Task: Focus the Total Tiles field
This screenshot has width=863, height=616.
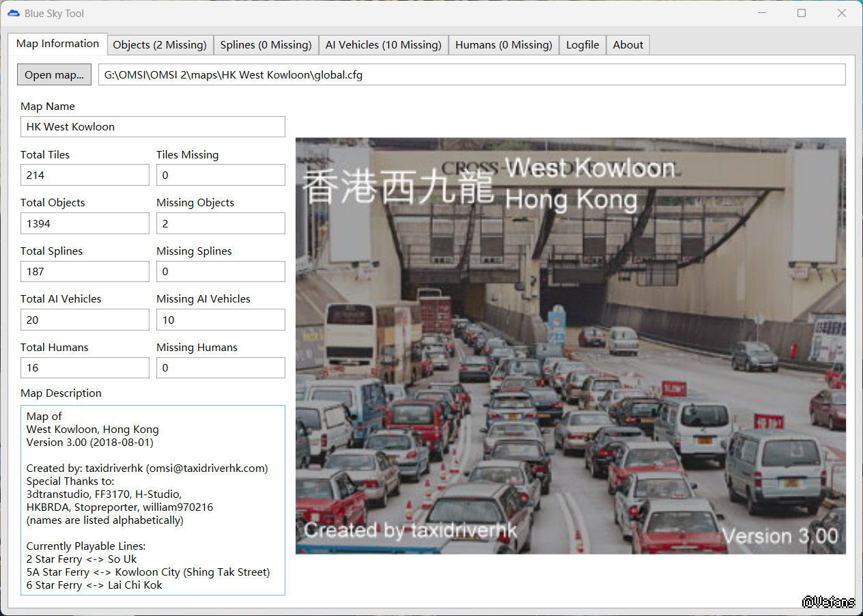Action: (85, 176)
